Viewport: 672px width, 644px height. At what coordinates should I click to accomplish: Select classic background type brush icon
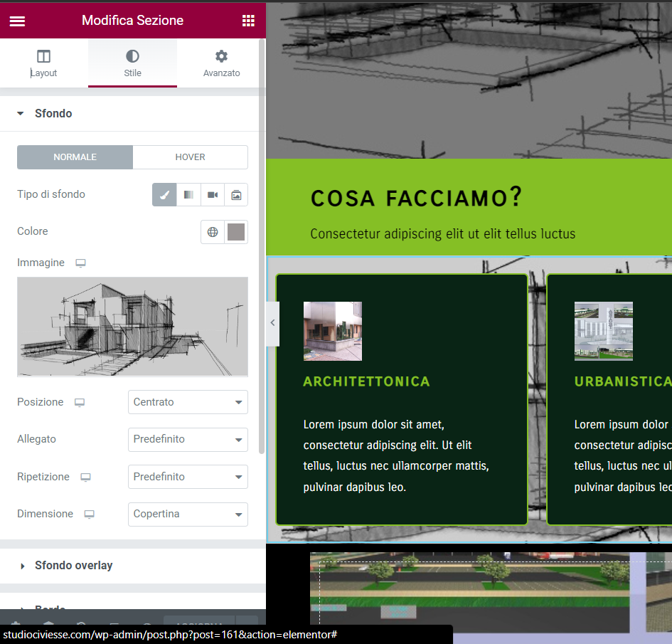(164, 195)
